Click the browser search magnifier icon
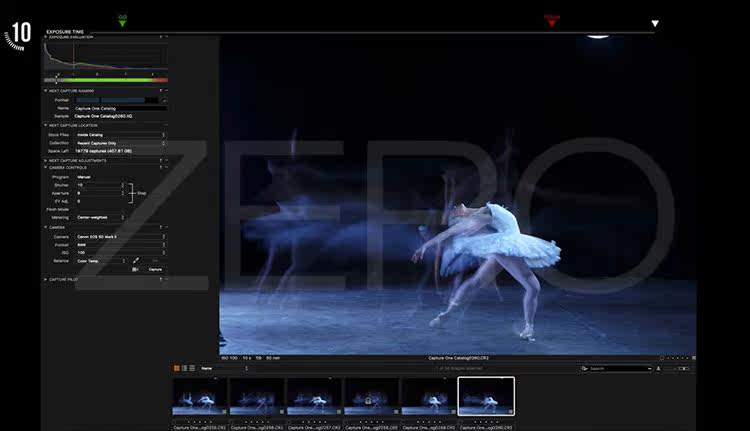The height and width of the screenshot is (431, 750). coord(585,368)
